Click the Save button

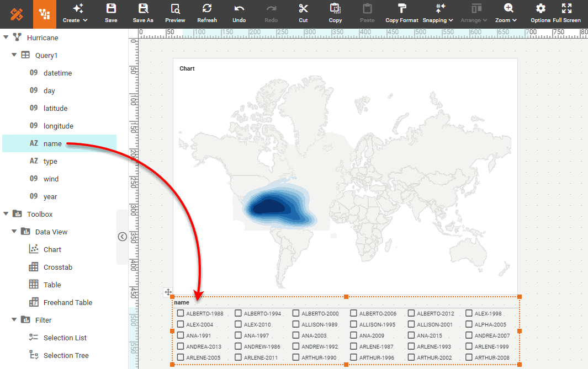(111, 13)
